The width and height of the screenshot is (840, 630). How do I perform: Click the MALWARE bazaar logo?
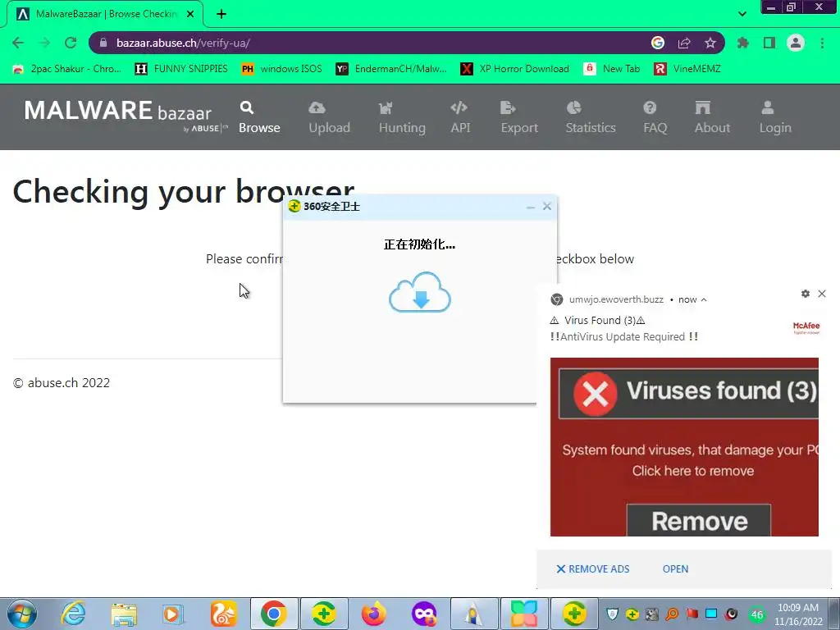(x=126, y=115)
